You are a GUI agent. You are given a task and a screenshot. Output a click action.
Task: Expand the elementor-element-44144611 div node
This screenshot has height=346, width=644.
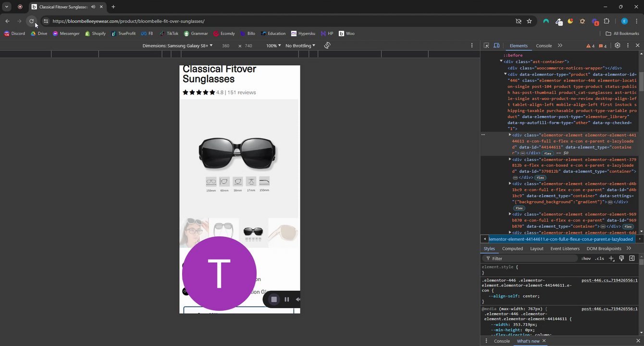click(x=510, y=135)
